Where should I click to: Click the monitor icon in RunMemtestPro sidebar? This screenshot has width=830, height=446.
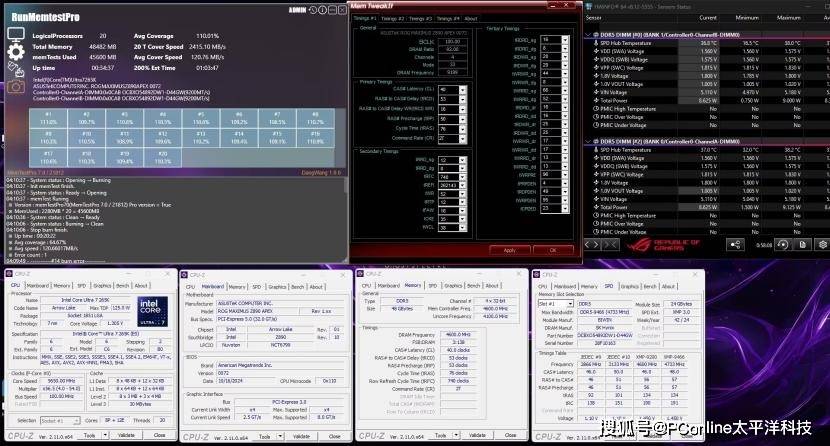tap(16, 32)
